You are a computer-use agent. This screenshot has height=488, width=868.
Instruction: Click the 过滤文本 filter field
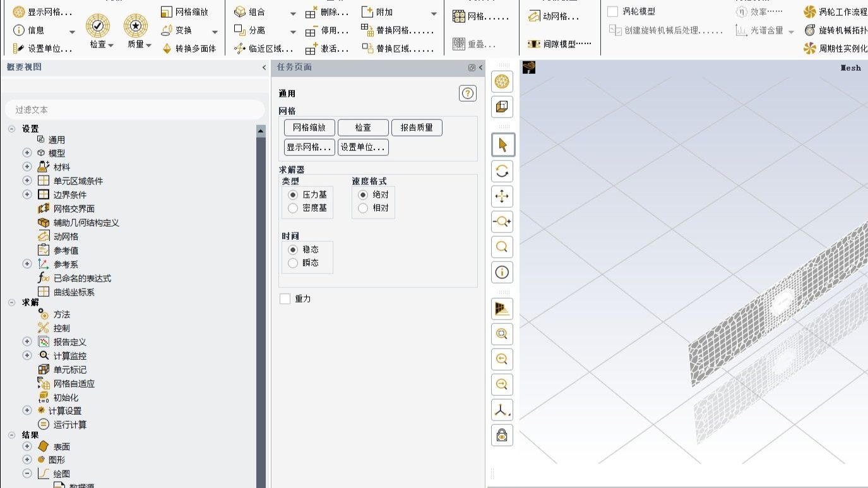(x=134, y=109)
